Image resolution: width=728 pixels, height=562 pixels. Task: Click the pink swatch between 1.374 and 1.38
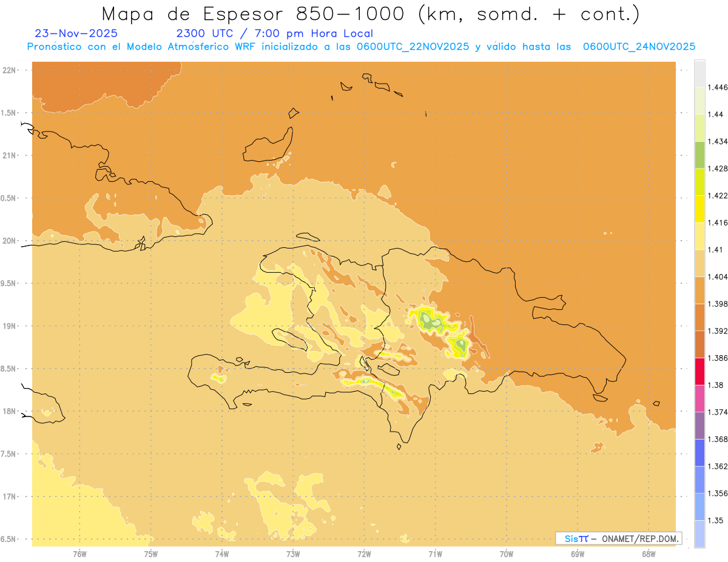pyautogui.click(x=699, y=398)
